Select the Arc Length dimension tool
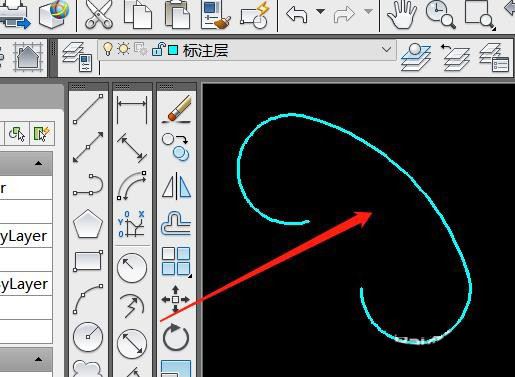This screenshot has width=515, height=377. point(132,185)
